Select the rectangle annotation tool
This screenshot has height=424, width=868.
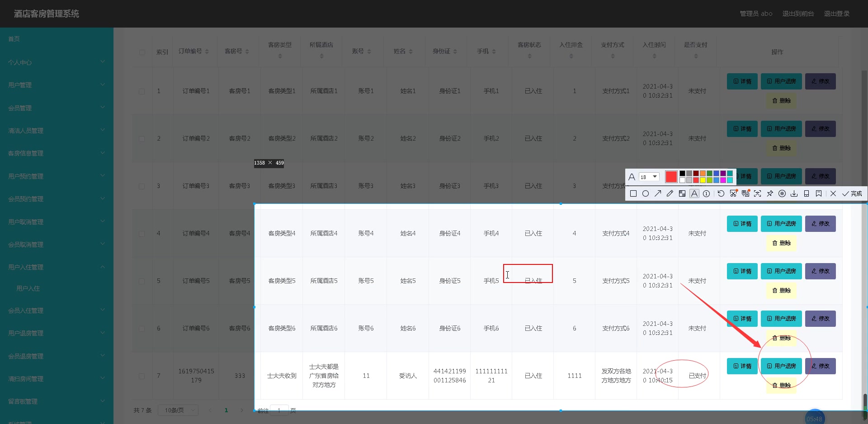[633, 193]
